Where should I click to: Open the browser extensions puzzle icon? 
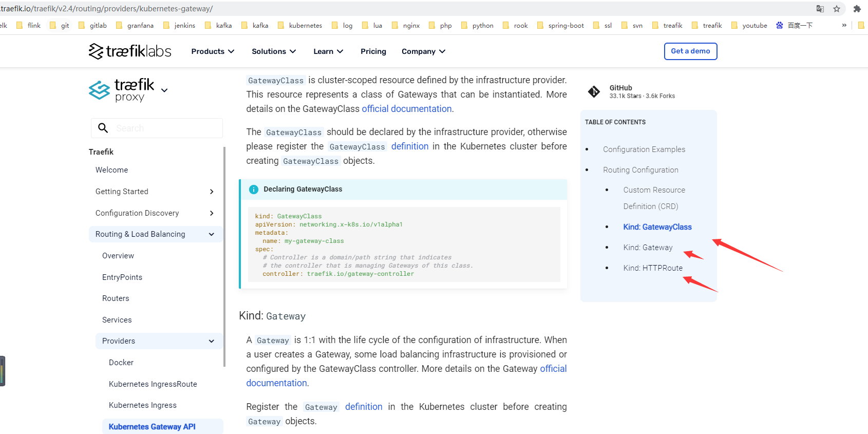coord(857,9)
